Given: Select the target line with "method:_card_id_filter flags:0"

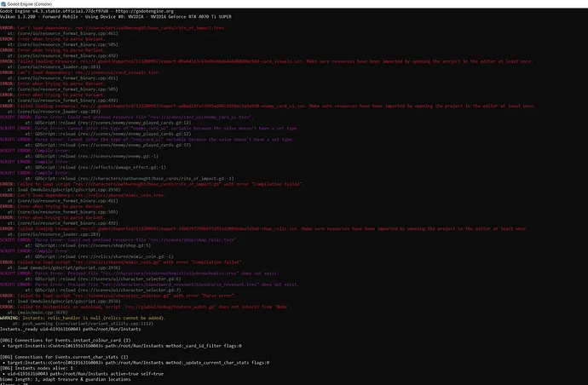Looking at the screenshot, I should pyautogui.click(x=122, y=346).
